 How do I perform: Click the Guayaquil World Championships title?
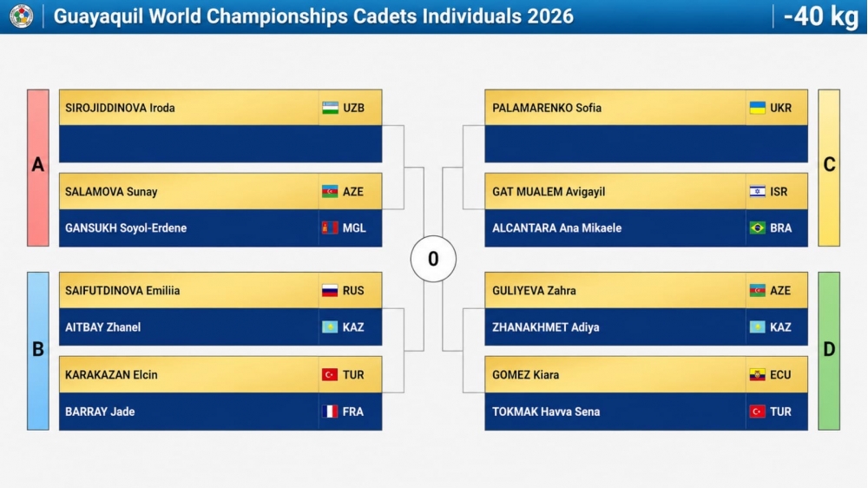pyautogui.click(x=313, y=16)
